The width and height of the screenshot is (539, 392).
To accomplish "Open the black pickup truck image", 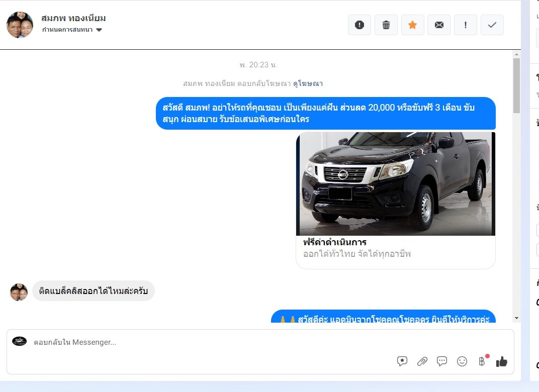I will click(396, 183).
